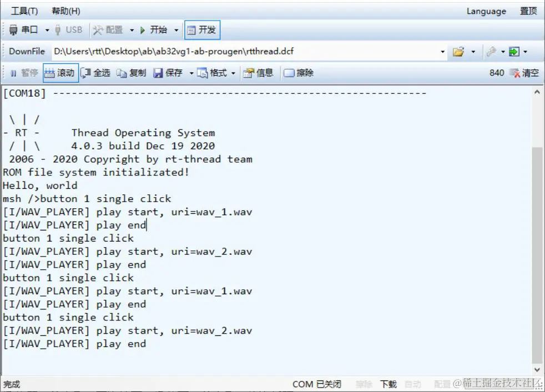Click the 840 byte counter
Viewport: 545px width, 392px height.
[497, 73]
